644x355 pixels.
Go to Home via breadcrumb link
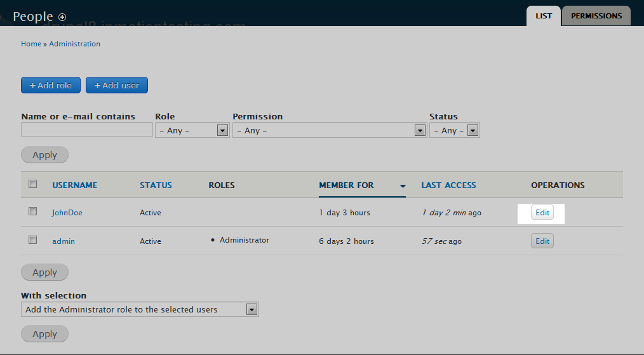[30, 44]
